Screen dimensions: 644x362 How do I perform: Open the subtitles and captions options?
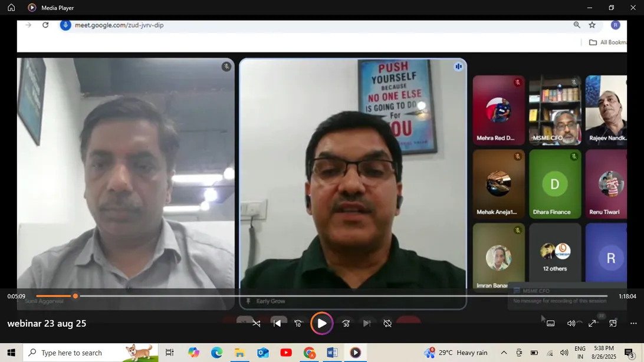coord(551,324)
